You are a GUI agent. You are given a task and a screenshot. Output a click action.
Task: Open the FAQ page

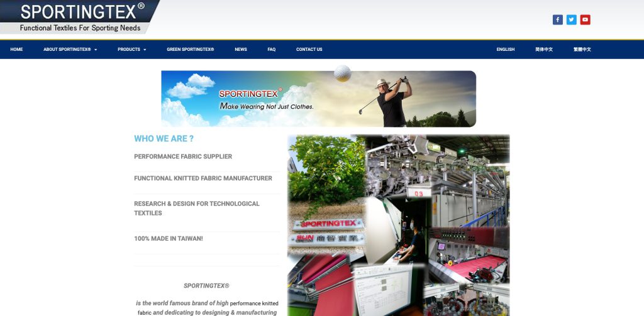(x=272, y=49)
